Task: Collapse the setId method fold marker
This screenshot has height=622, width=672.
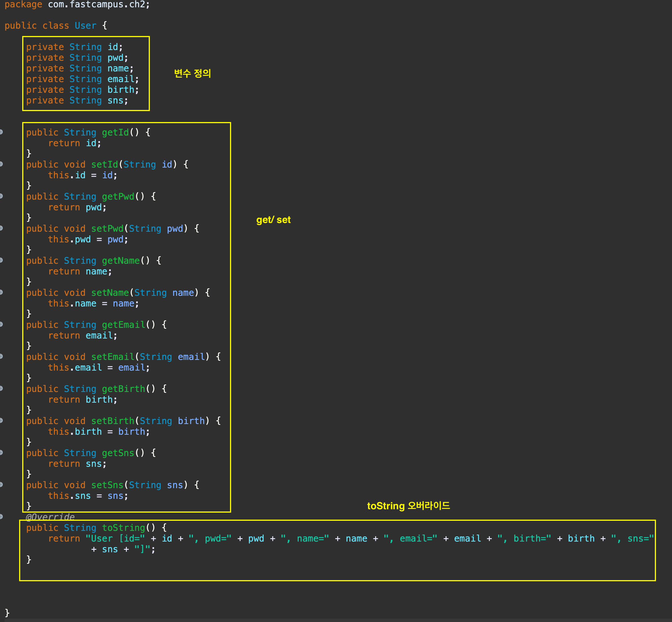Action: 1,164
